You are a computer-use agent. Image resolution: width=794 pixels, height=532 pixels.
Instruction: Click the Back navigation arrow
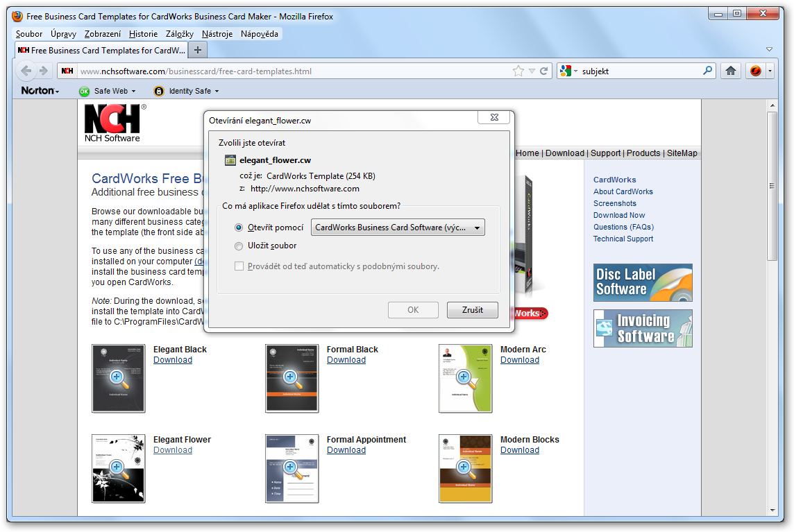click(x=26, y=71)
